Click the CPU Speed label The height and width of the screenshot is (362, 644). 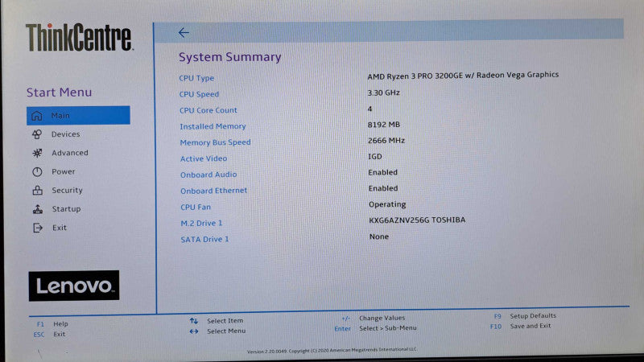(199, 94)
